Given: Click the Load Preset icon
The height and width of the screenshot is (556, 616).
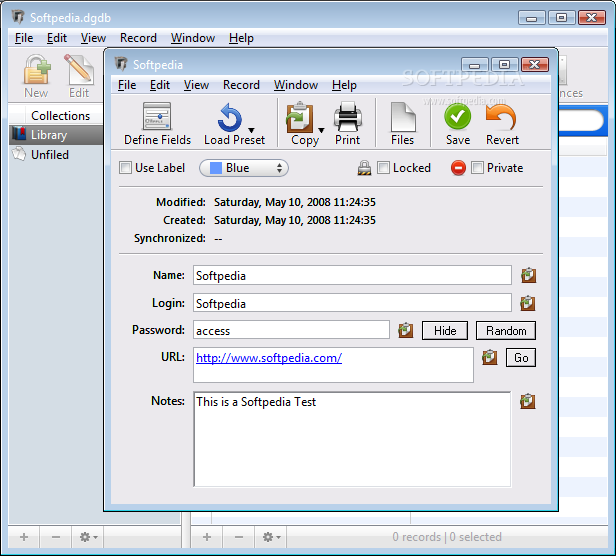Looking at the screenshot, I should (230, 118).
